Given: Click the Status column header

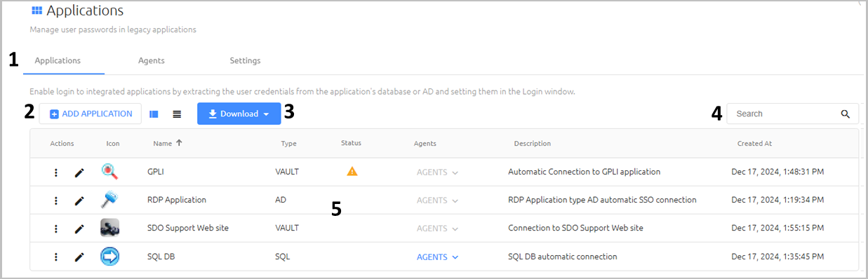Looking at the screenshot, I should 351,143.
